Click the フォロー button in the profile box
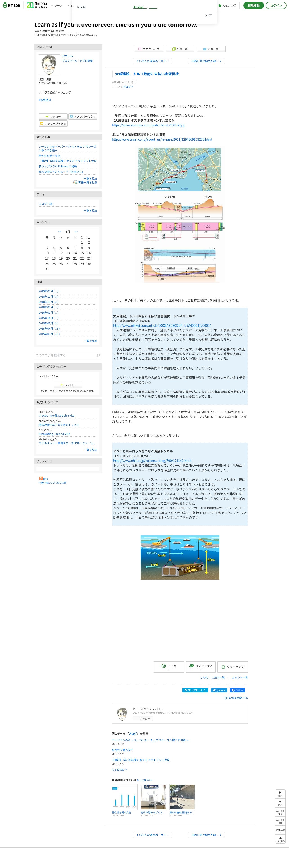Image resolution: width=289 pixels, height=868 pixels. [x=53, y=116]
